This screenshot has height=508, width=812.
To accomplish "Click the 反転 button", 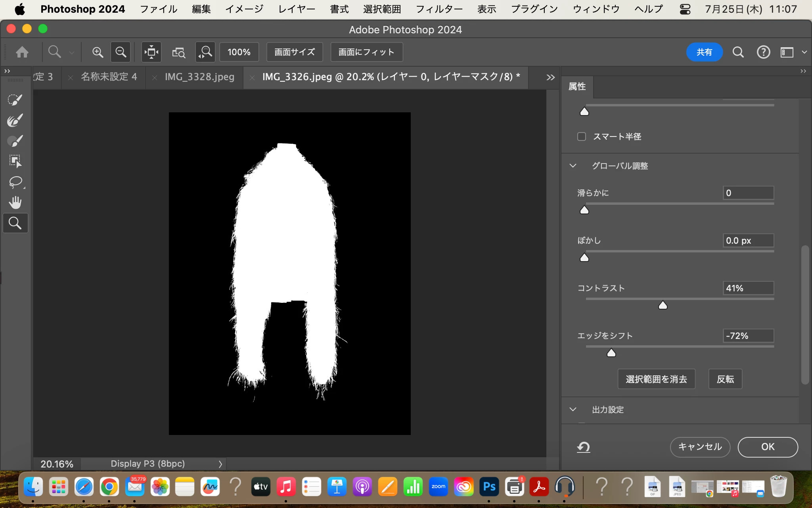I will (725, 379).
